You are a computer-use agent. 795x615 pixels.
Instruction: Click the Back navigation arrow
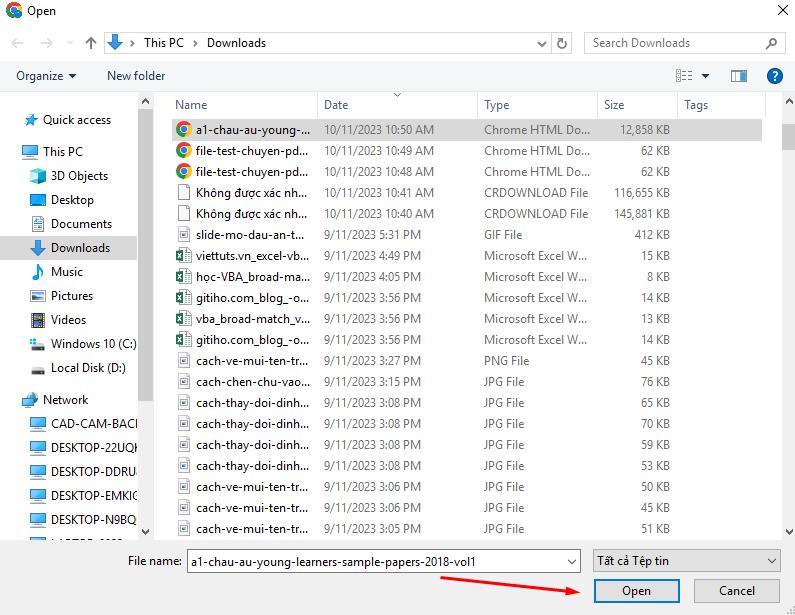17,43
